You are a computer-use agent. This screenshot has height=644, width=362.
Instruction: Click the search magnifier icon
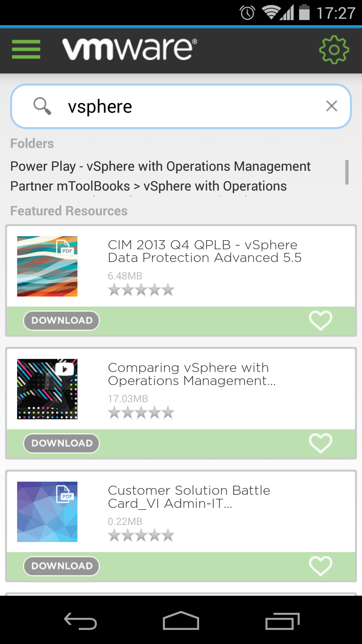point(43,106)
